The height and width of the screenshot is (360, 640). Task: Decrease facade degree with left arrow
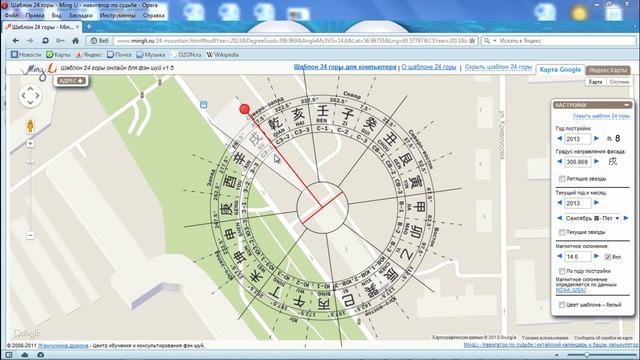click(560, 162)
